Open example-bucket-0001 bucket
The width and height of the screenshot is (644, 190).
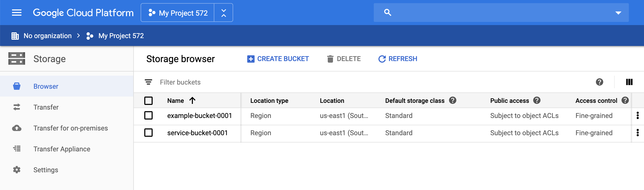199,115
